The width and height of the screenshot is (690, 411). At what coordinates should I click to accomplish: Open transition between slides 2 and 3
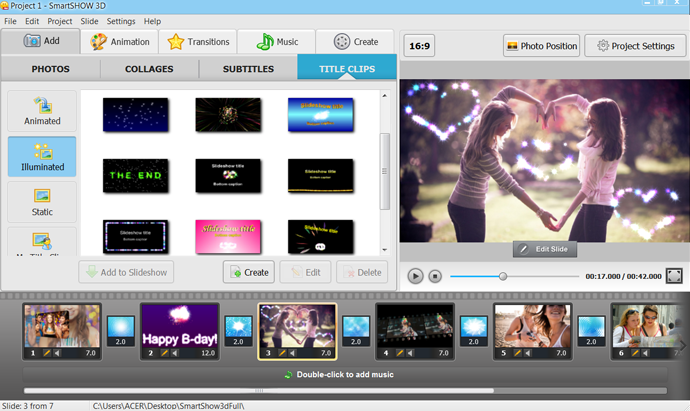[239, 331]
